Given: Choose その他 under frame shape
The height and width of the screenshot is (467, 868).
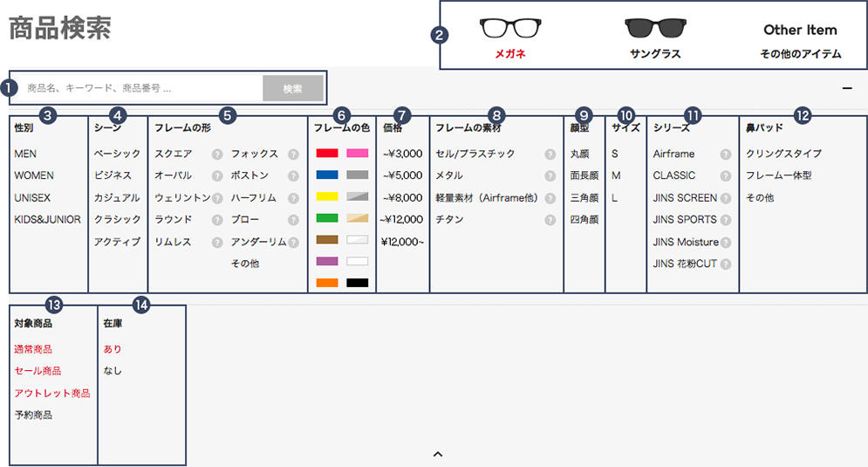Looking at the screenshot, I should pyautogui.click(x=245, y=264).
